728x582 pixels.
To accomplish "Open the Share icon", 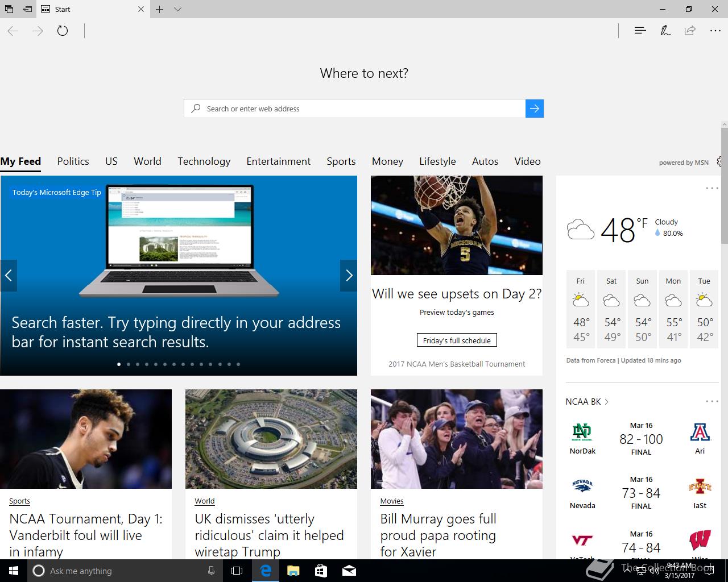I will coord(690,31).
